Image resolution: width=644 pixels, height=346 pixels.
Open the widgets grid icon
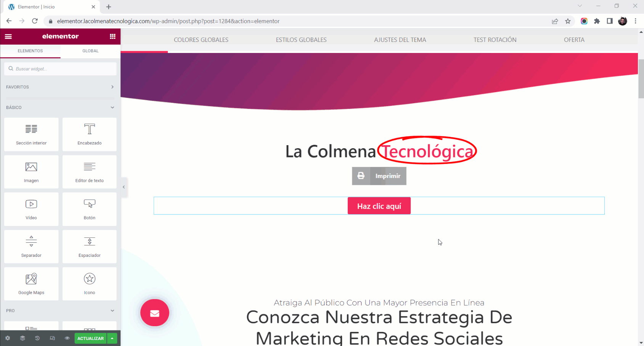[x=112, y=37]
